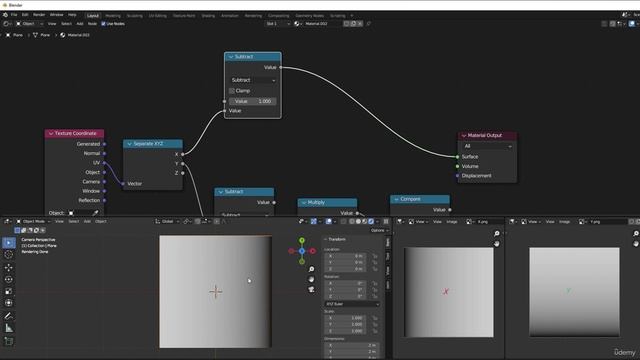Open the Node menu in shader editor header
640x360 pixels.
[x=93, y=24]
